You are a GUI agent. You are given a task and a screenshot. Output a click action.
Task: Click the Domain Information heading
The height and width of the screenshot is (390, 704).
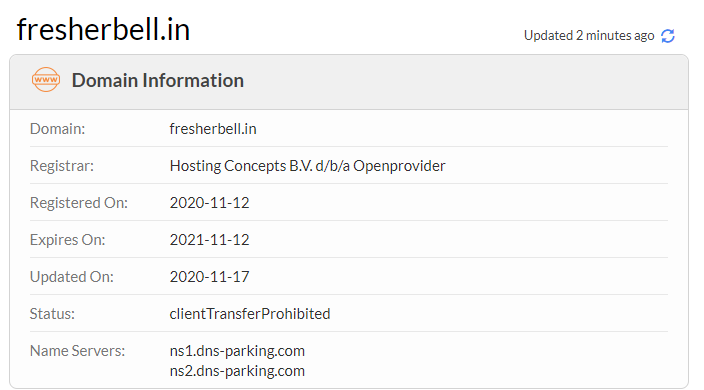click(158, 81)
